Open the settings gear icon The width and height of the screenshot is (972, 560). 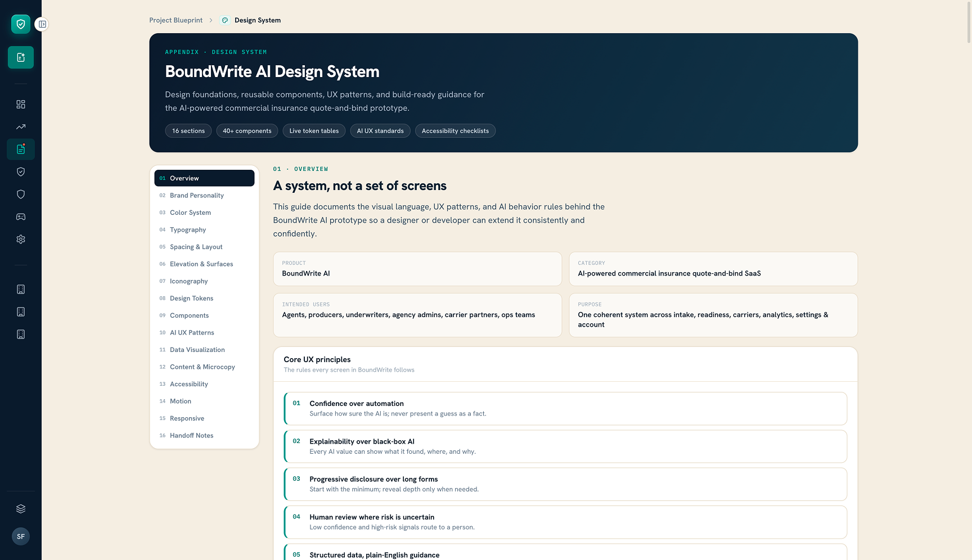21,240
